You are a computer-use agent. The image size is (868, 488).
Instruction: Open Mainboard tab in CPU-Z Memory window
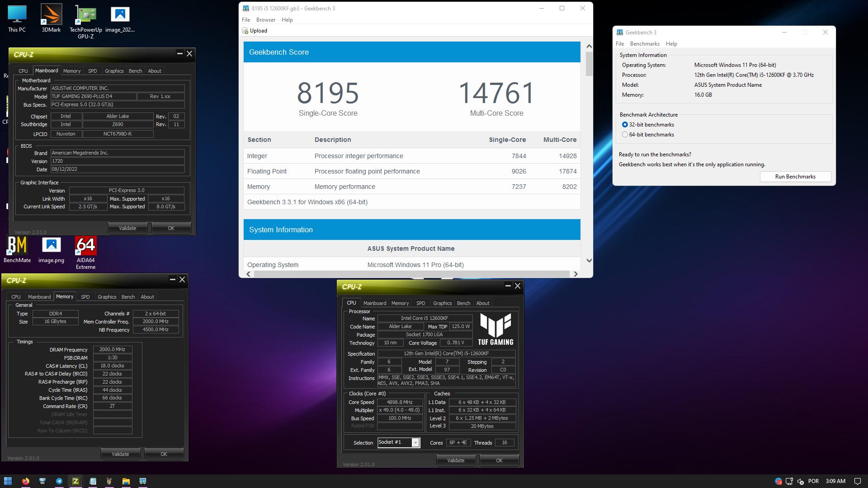pos(39,297)
